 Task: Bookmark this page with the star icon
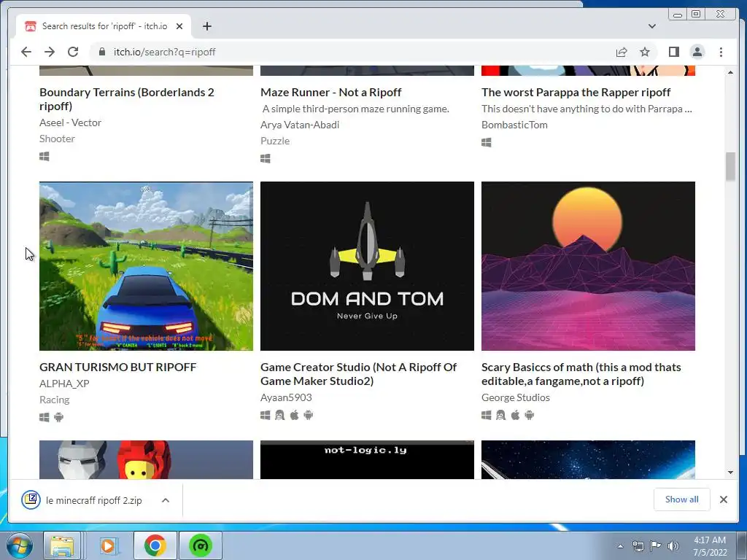(x=645, y=52)
